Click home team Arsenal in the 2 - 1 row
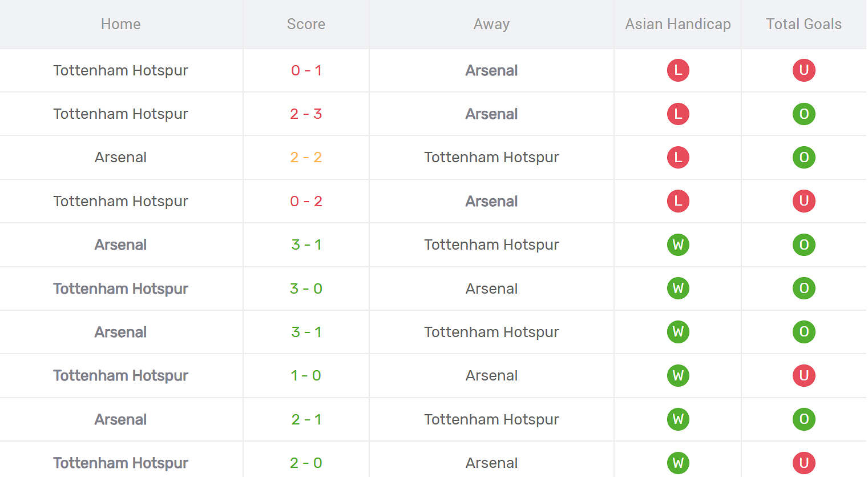 click(x=120, y=419)
